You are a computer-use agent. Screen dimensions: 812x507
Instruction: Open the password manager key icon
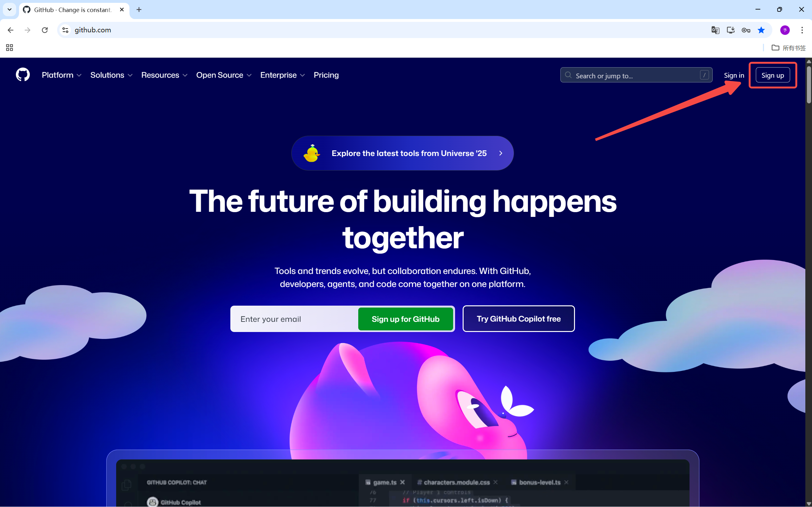pyautogui.click(x=746, y=30)
